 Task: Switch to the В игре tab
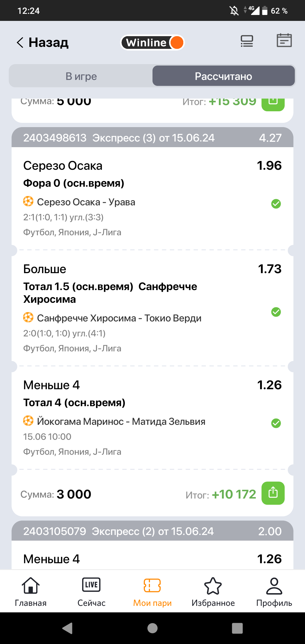coord(81,76)
